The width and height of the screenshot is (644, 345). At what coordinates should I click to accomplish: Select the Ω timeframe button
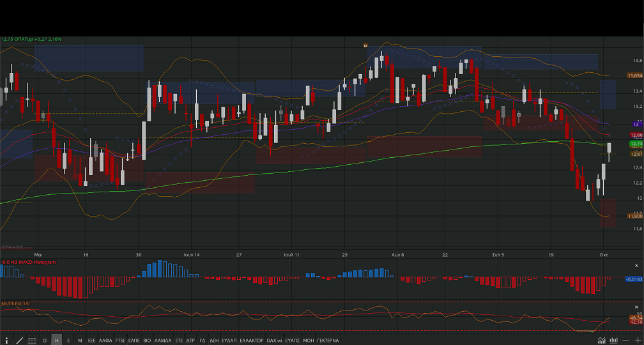point(45,341)
